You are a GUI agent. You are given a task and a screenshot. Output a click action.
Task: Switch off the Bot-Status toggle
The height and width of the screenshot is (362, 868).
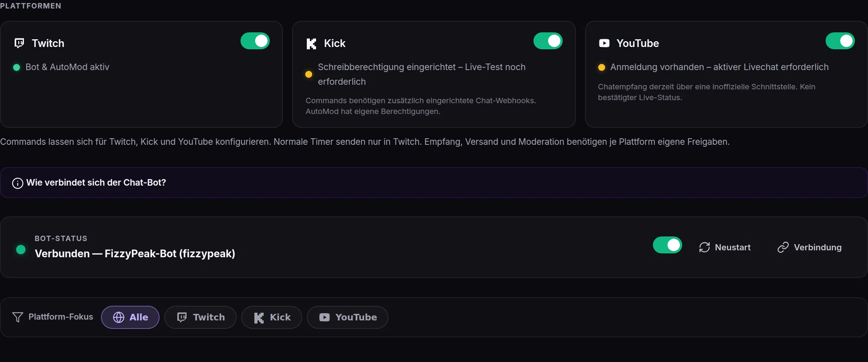[x=668, y=245]
